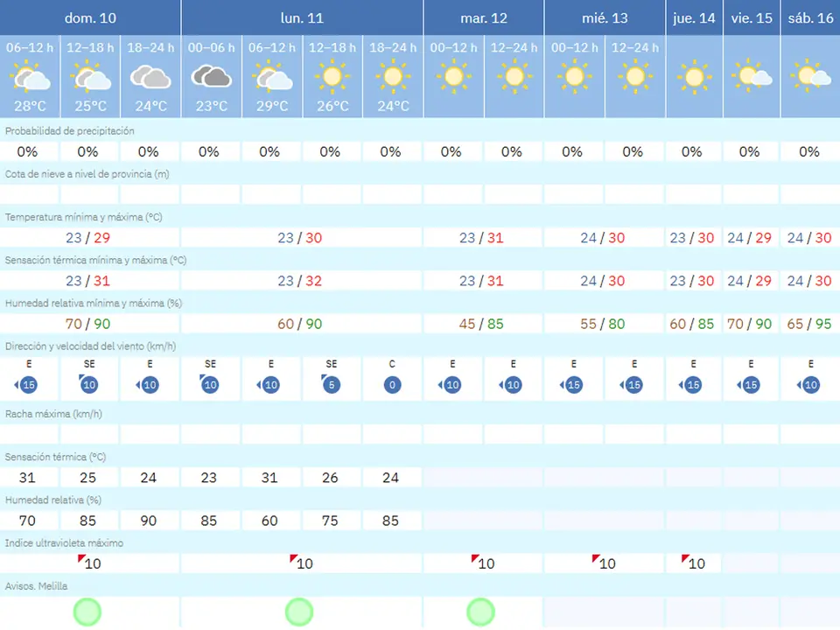Click the green warning circle for mar. 12
This screenshot has height=630, width=840.
pyautogui.click(x=480, y=612)
